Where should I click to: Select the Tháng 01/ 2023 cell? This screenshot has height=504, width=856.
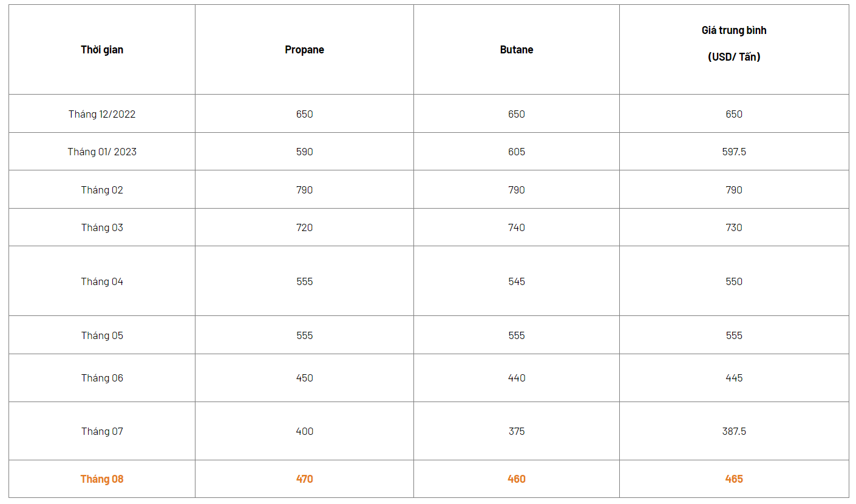pos(102,152)
